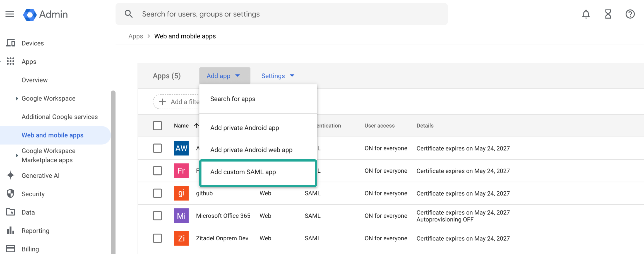The width and height of the screenshot is (644, 254).
Task: Click the Add a filter chip
Action: pos(177,102)
